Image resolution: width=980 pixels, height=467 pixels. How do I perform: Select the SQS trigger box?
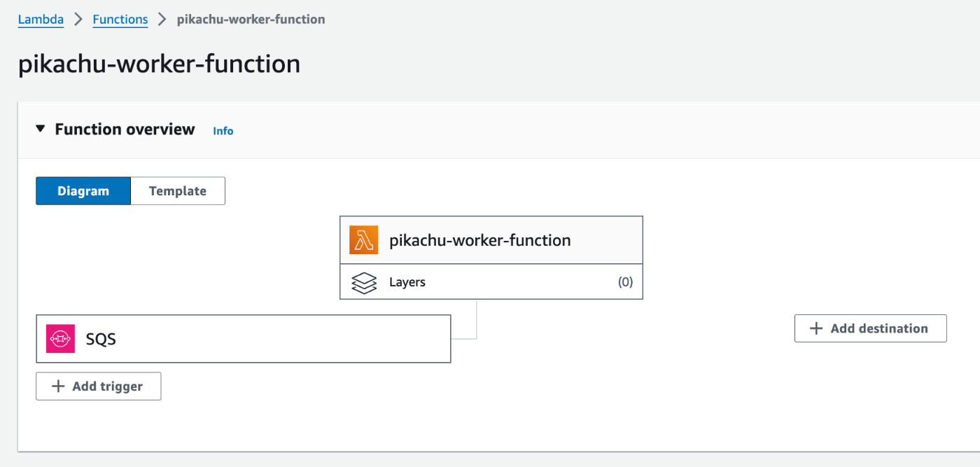point(244,339)
